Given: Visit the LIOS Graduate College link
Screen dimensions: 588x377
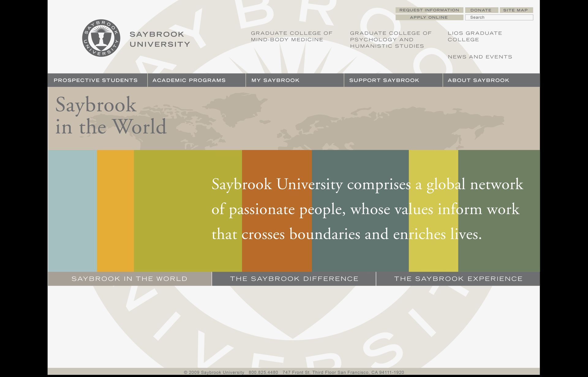Looking at the screenshot, I should click(475, 36).
